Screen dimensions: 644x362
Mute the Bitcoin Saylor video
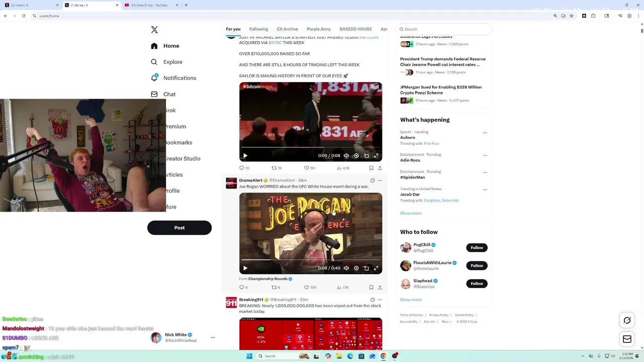coord(346,155)
